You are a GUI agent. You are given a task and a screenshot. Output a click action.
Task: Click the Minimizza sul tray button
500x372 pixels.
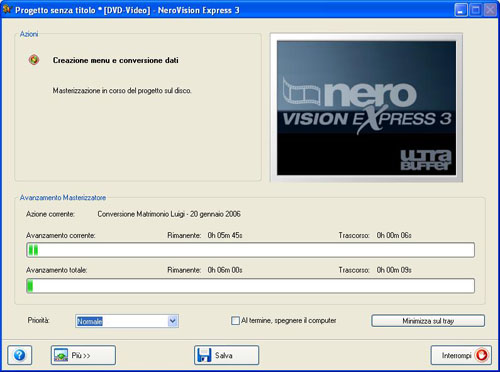point(428,321)
